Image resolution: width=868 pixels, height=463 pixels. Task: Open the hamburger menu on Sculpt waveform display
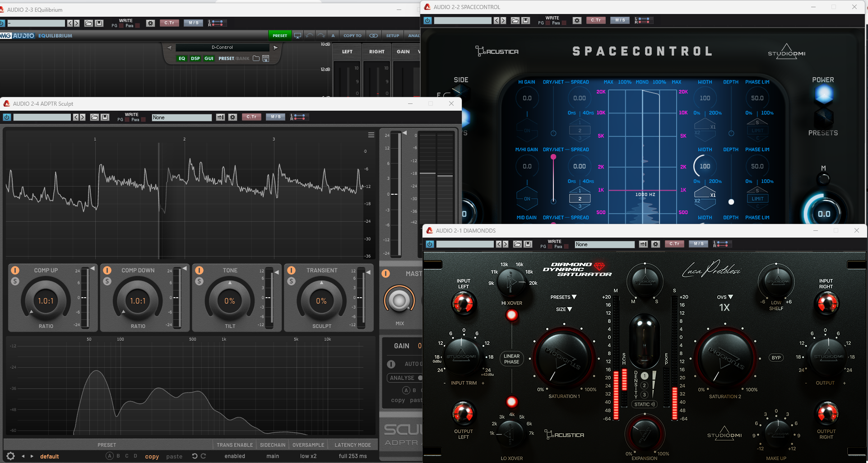click(371, 135)
